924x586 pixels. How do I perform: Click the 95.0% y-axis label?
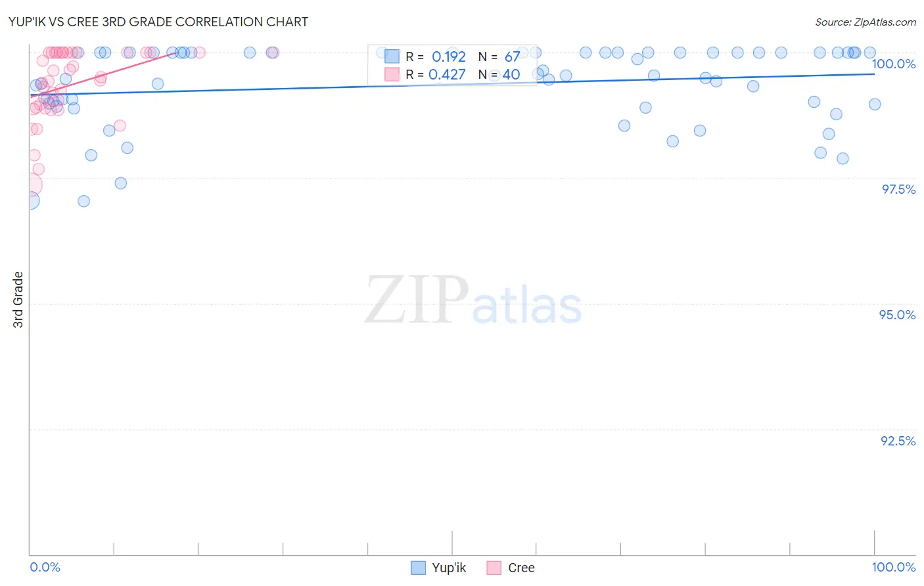tap(898, 315)
